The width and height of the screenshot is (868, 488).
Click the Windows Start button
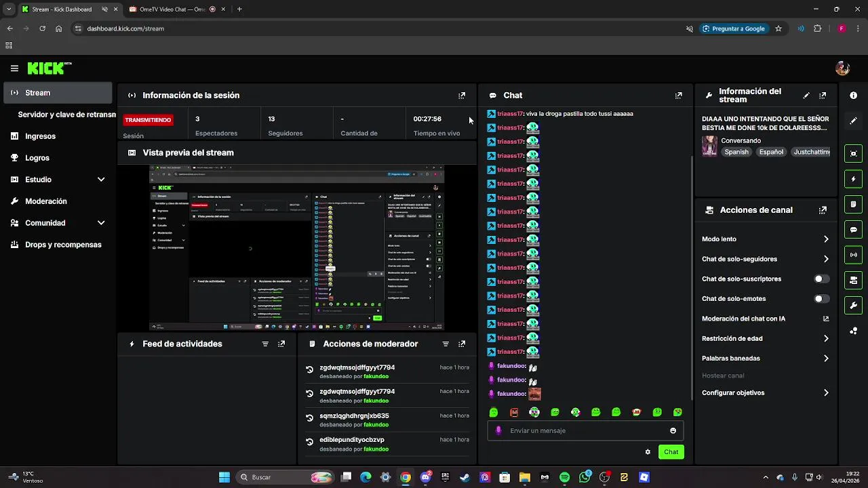[224, 477]
